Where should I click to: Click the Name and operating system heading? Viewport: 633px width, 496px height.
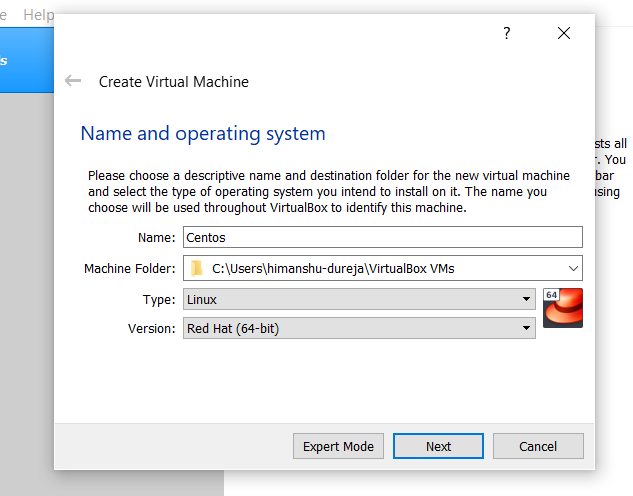[203, 134]
